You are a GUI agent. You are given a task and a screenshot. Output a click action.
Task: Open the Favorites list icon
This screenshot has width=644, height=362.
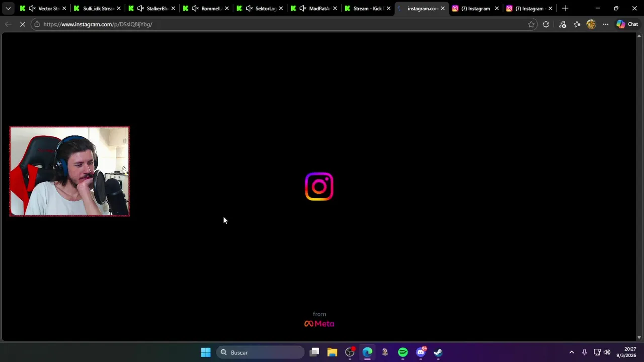(577, 24)
